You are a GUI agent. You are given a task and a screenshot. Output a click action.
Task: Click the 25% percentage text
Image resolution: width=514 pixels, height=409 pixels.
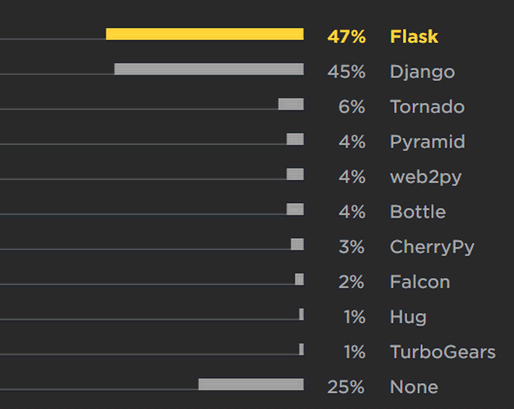(346, 387)
